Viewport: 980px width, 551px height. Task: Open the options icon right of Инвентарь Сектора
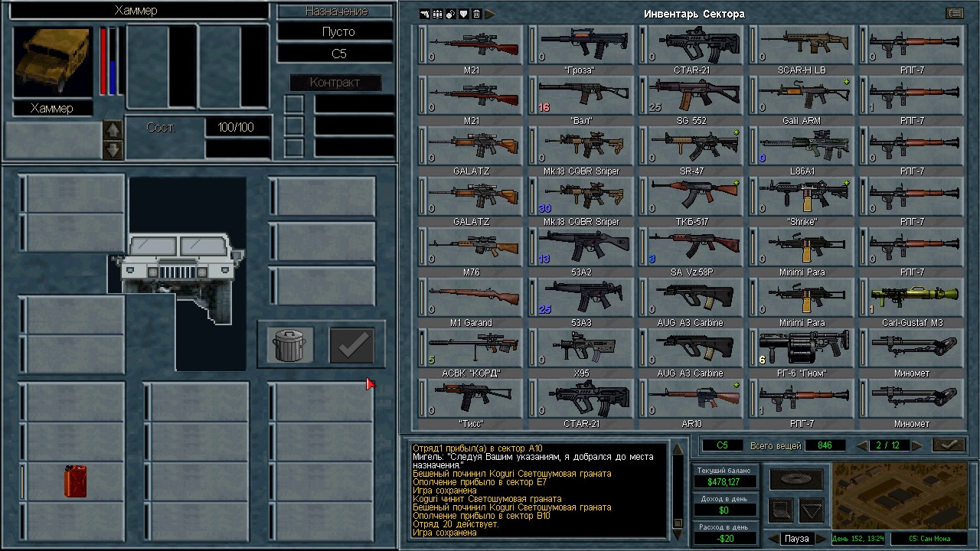(954, 13)
